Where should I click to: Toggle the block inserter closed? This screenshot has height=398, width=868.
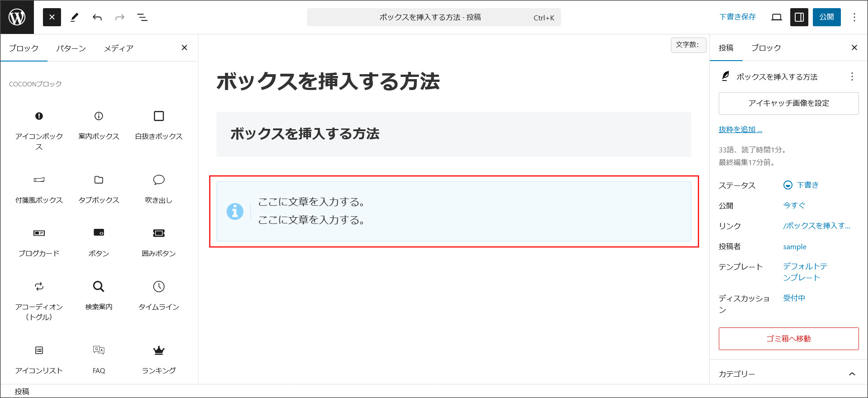tap(52, 17)
